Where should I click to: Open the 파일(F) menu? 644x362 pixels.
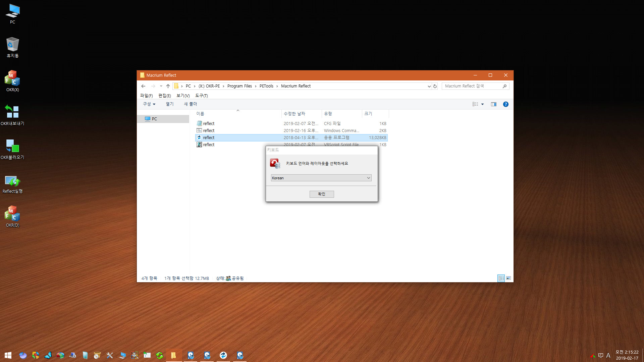(x=146, y=96)
